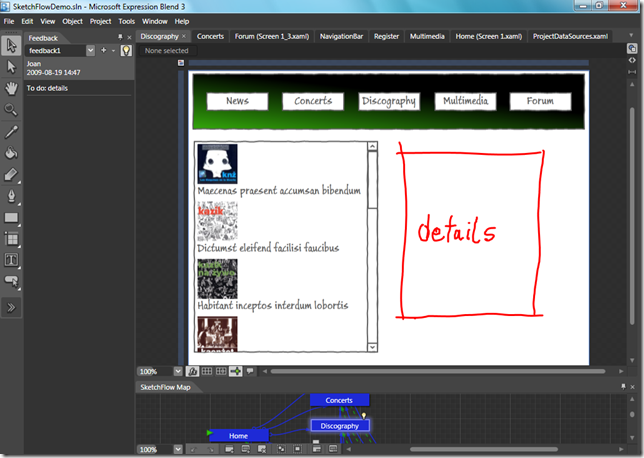Click the Multimedia navigation button on artboard

coord(465,101)
